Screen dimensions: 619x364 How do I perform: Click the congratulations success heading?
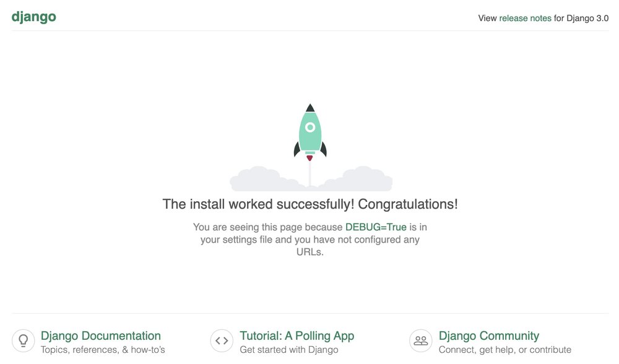309,204
